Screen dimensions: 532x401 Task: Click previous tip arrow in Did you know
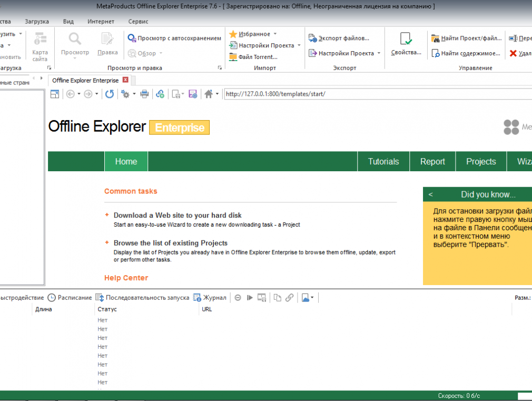pos(430,194)
